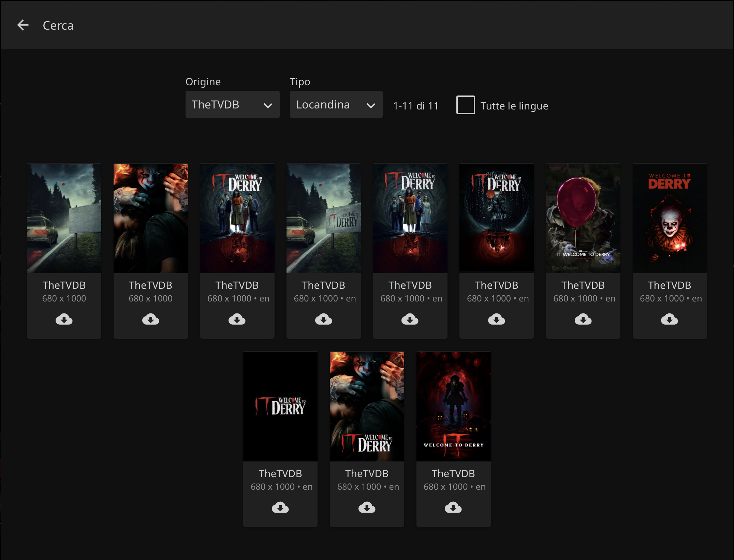Click the chevron arrow on the Locandina selector
The width and height of the screenshot is (734, 560).
click(x=371, y=105)
